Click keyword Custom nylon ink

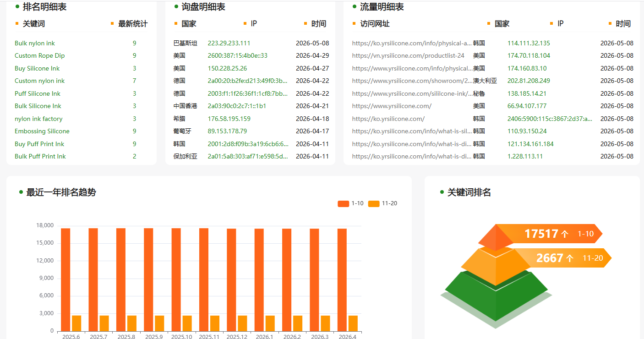pos(40,81)
